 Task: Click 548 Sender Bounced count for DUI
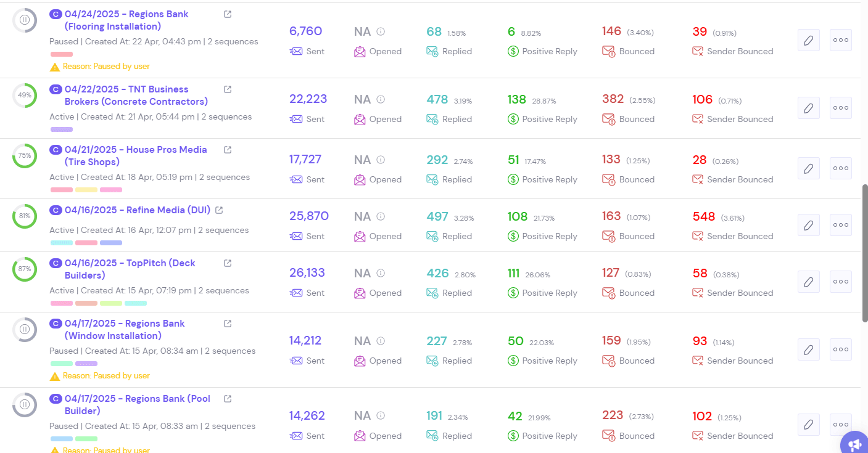point(704,217)
